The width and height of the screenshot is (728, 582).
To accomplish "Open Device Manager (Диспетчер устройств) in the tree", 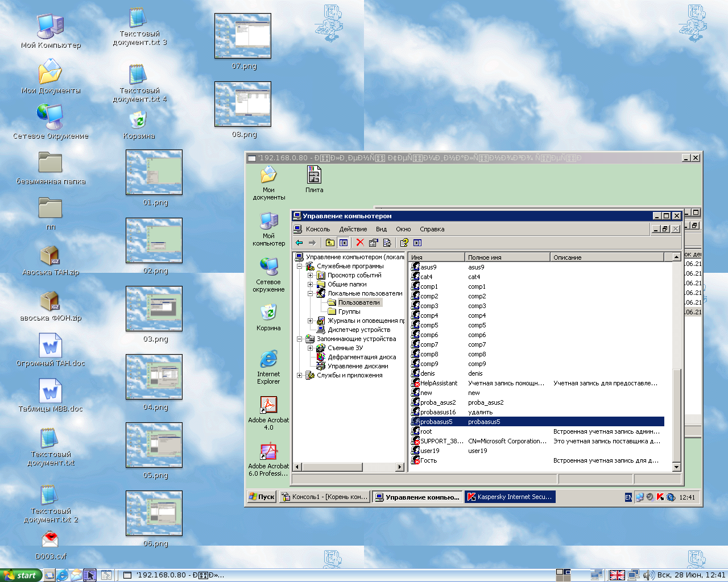I will click(x=358, y=330).
